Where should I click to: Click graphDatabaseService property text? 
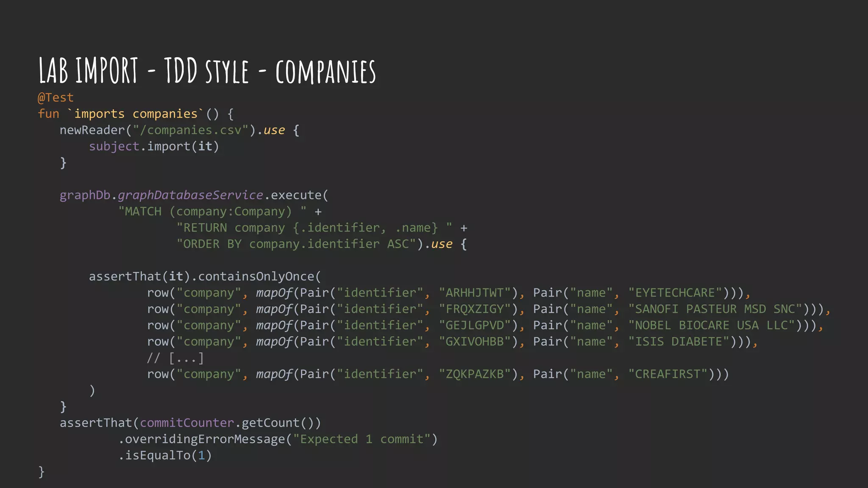pos(190,195)
